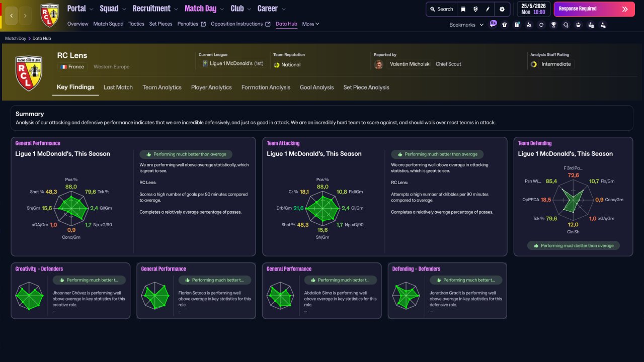Click the pencil edit icon in the top toolbar
Screen dimensions: 644x362
click(x=488, y=9)
